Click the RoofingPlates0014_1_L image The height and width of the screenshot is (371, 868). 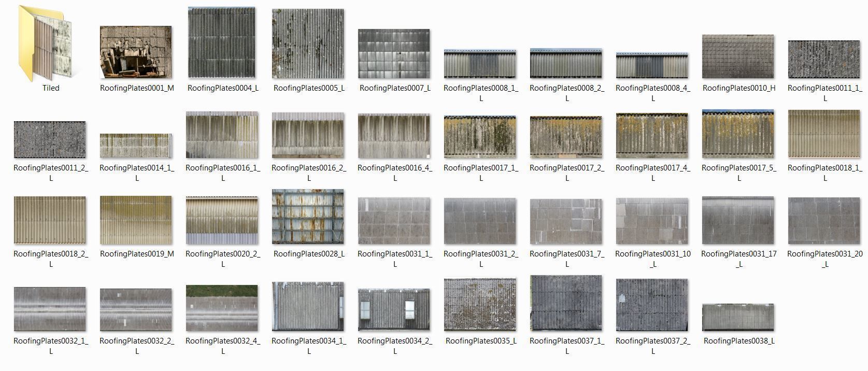136,146
